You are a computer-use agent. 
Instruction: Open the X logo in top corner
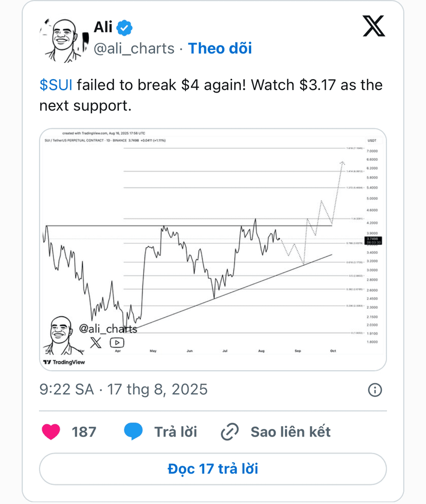point(374,26)
